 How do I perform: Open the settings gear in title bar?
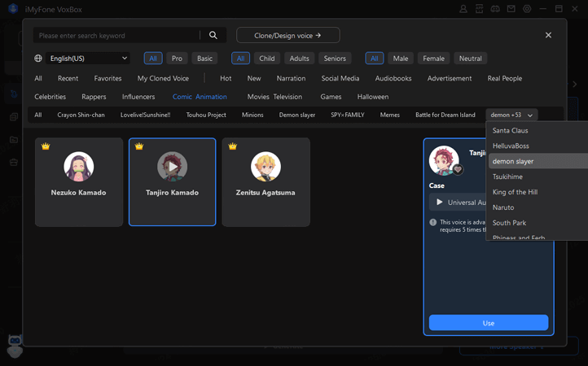[527, 9]
